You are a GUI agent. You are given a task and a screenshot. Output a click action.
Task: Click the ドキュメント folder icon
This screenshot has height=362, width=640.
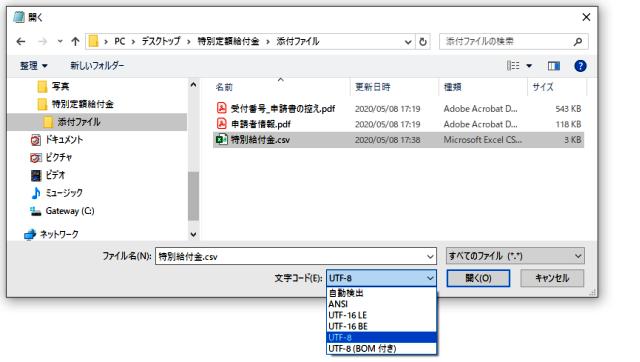[36, 140]
